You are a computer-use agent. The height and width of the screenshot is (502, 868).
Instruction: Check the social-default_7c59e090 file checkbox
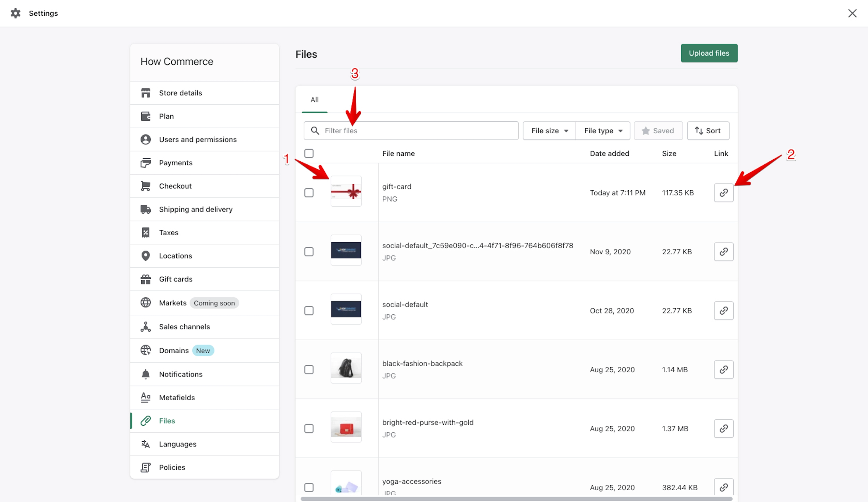(x=309, y=252)
